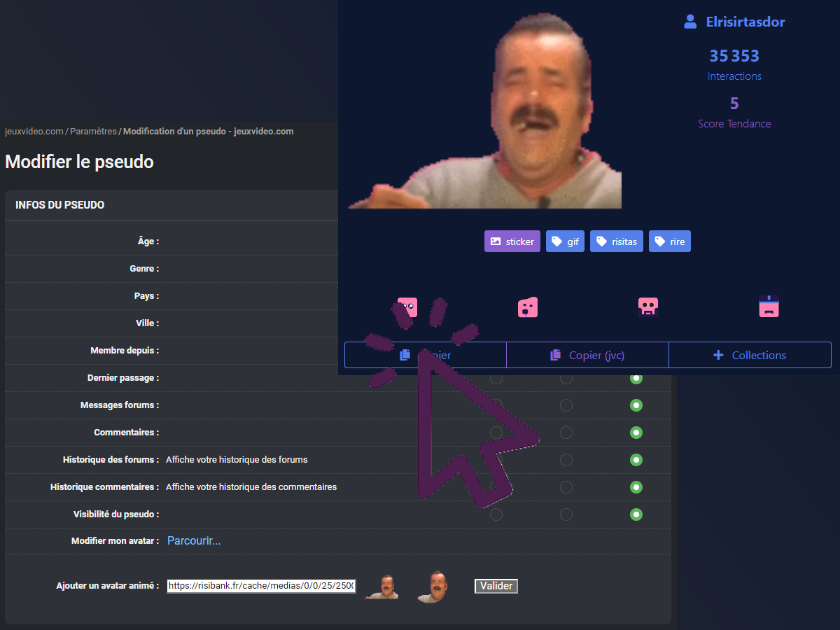Click the copy icon in Copier (jvc)
The height and width of the screenshot is (630, 840).
(x=555, y=356)
